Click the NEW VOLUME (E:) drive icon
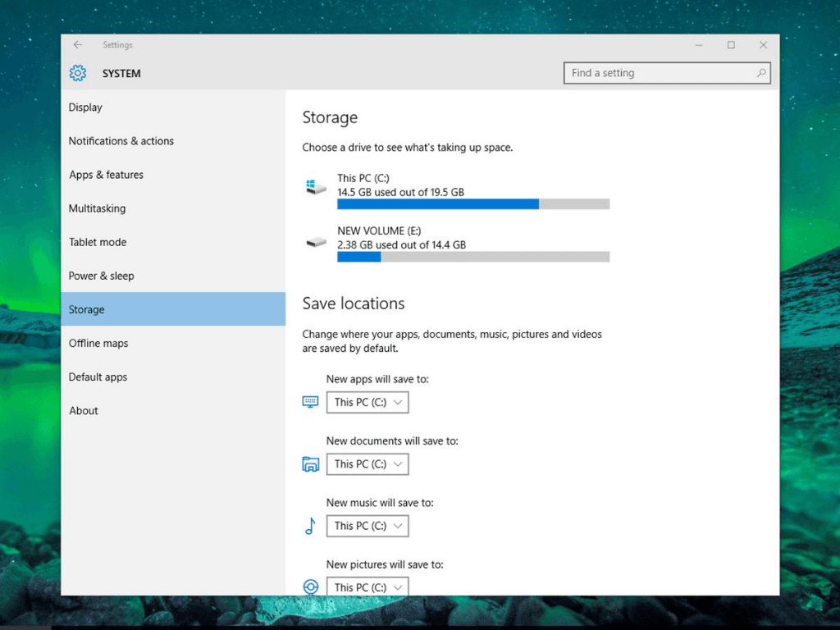840x630 pixels. point(316,242)
